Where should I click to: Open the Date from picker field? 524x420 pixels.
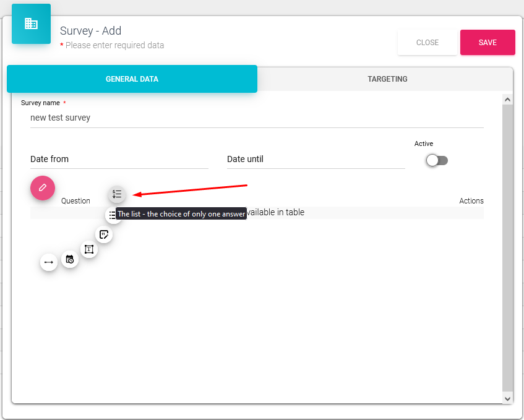(119, 160)
